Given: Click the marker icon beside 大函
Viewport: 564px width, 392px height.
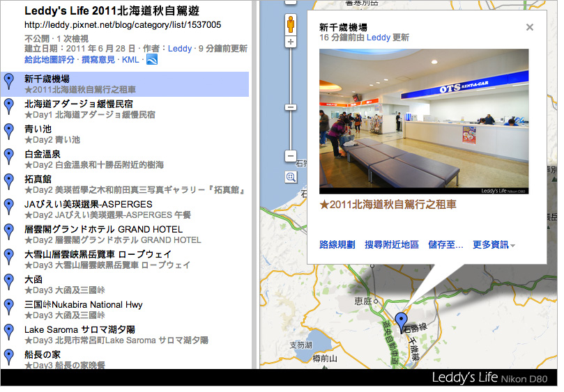Looking at the screenshot, I should pyautogui.click(x=9, y=283).
